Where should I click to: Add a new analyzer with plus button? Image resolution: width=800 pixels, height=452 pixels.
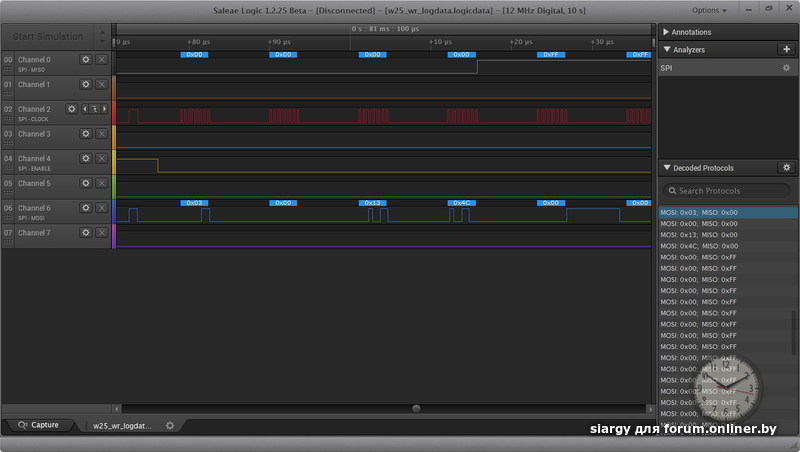[786, 49]
